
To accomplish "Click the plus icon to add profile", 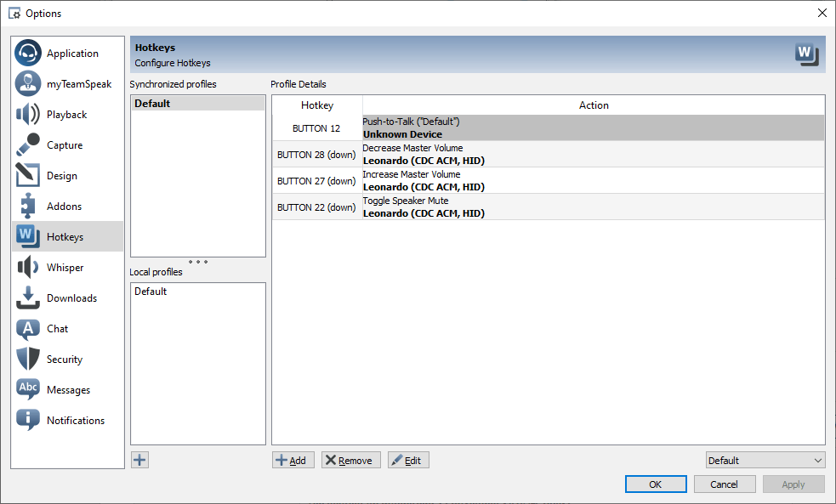I will (x=139, y=460).
